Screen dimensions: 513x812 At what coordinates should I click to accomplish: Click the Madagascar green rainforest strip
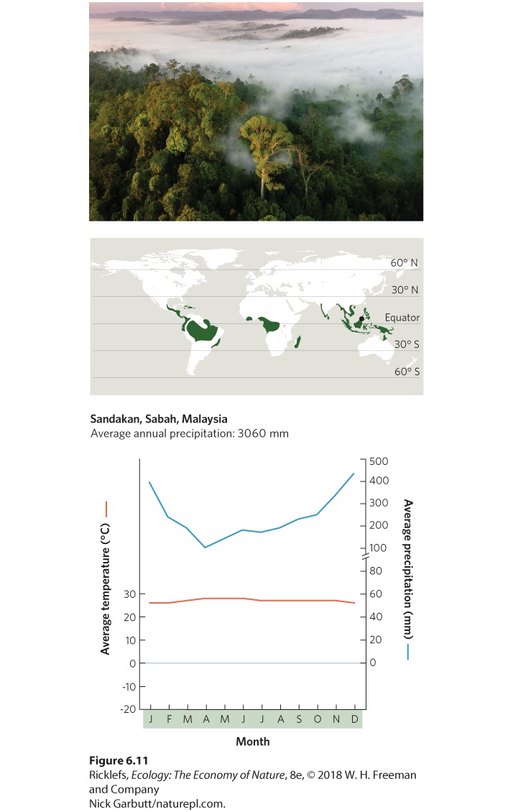click(x=299, y=342)
